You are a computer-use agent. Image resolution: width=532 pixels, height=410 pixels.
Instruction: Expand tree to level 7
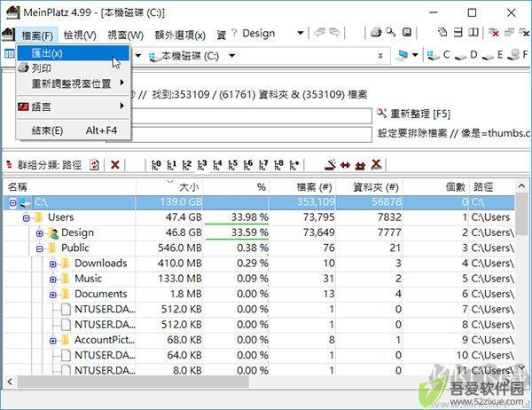pyautogui.click(x=263, y=165)
